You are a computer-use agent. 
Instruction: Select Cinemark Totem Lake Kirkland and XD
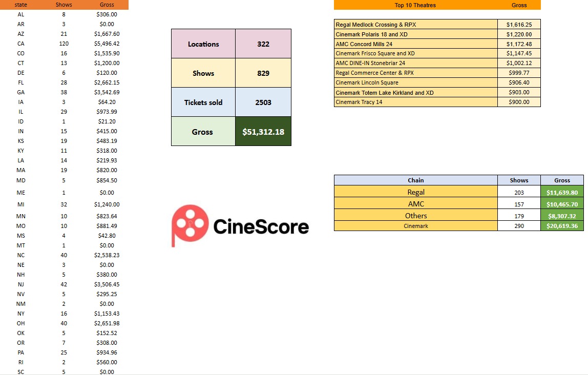[x=415, y=92]
